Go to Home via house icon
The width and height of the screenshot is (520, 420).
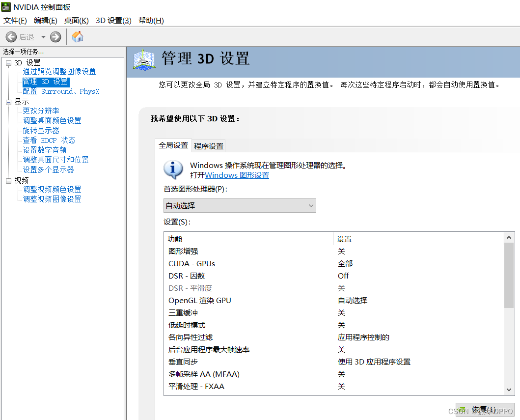[78, 36]
